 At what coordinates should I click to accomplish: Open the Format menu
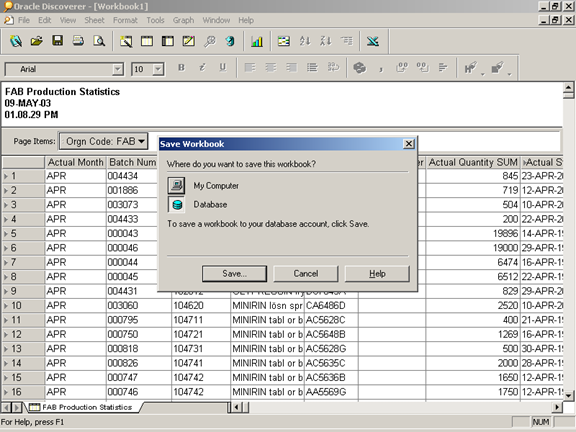[x=125, y=20]
